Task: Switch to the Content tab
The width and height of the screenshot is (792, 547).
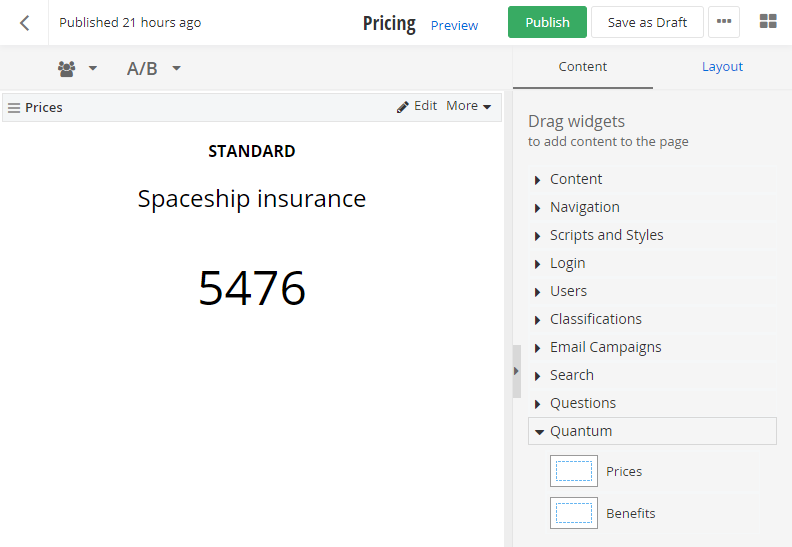Action: [x=582, y=67]
